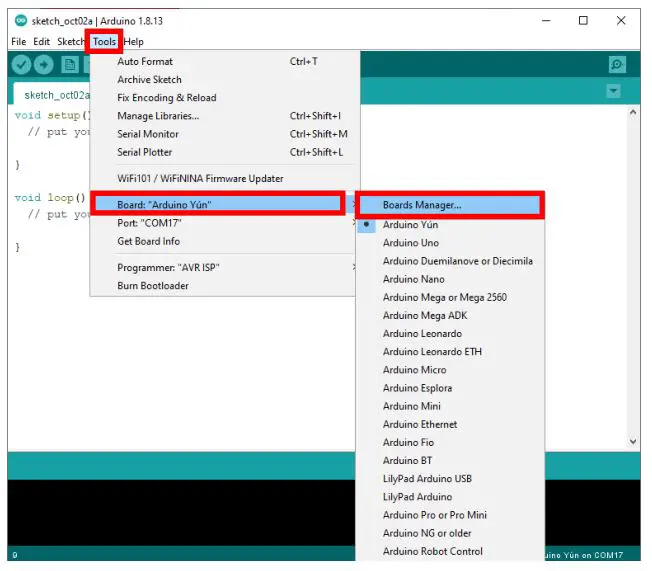
Task: Pick Arduino Ethernet from board list
Action: 450,425
